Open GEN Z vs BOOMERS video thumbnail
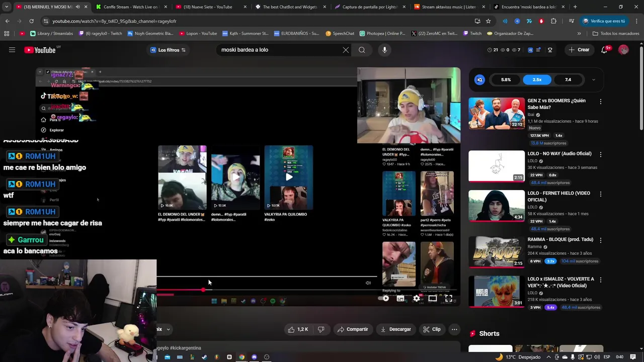This screenshot has width=644, height=362. click(x=497, y=114)
